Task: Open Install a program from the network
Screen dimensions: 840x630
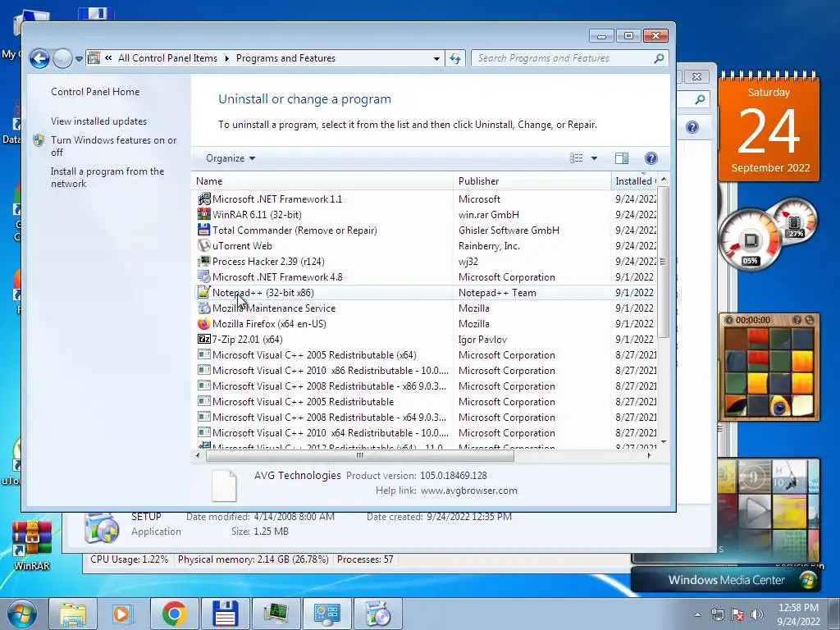Action: tap(107, 177)
